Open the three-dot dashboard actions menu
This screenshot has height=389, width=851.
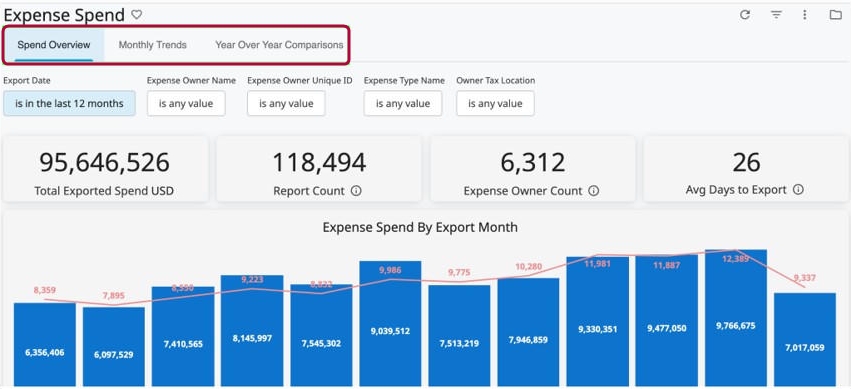pyautogui.click(x=805, y=15)
